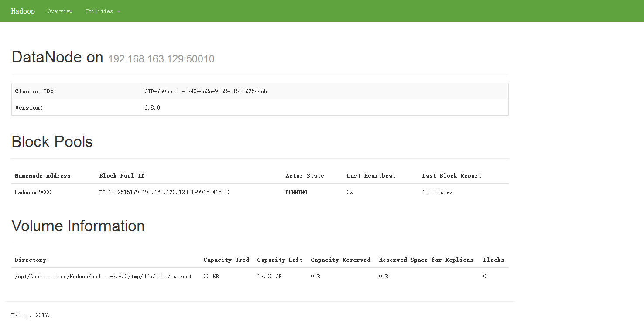This screenshot has height=332, width=644.
Task: Click the Capacity Reserved column header
Action: pyautogui.click(x=341, y=260)
